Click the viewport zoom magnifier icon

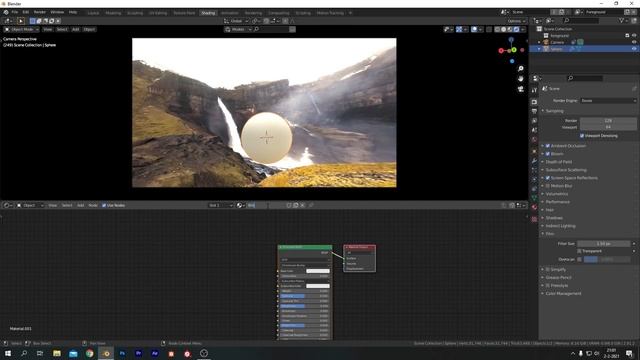pyautogui.click(x=520, y=69)
